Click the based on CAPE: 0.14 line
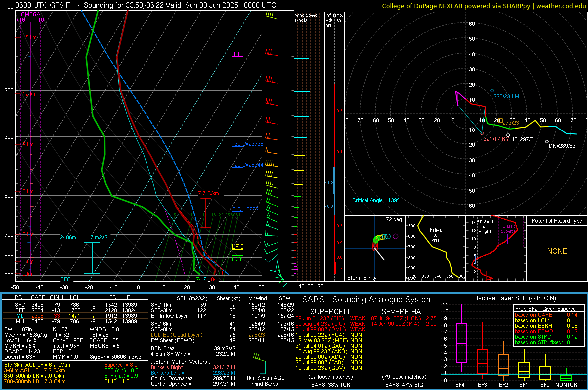 tap(546, 315)
